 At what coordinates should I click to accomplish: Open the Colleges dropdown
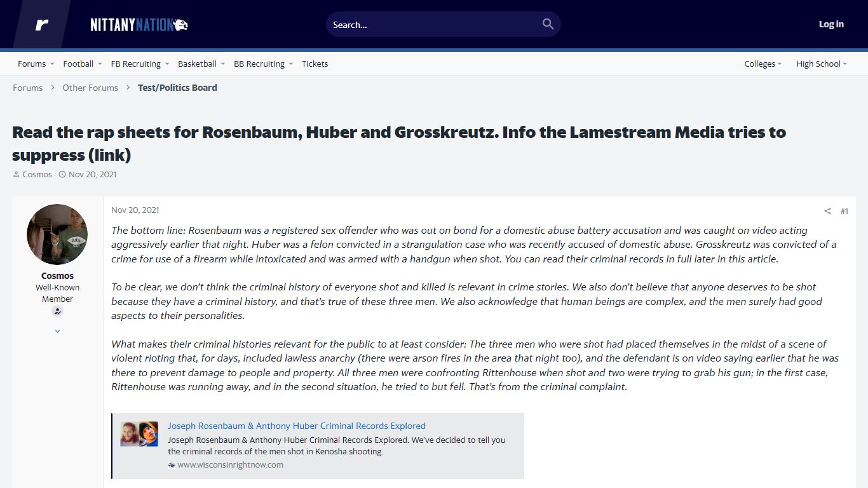pos(763,64)
